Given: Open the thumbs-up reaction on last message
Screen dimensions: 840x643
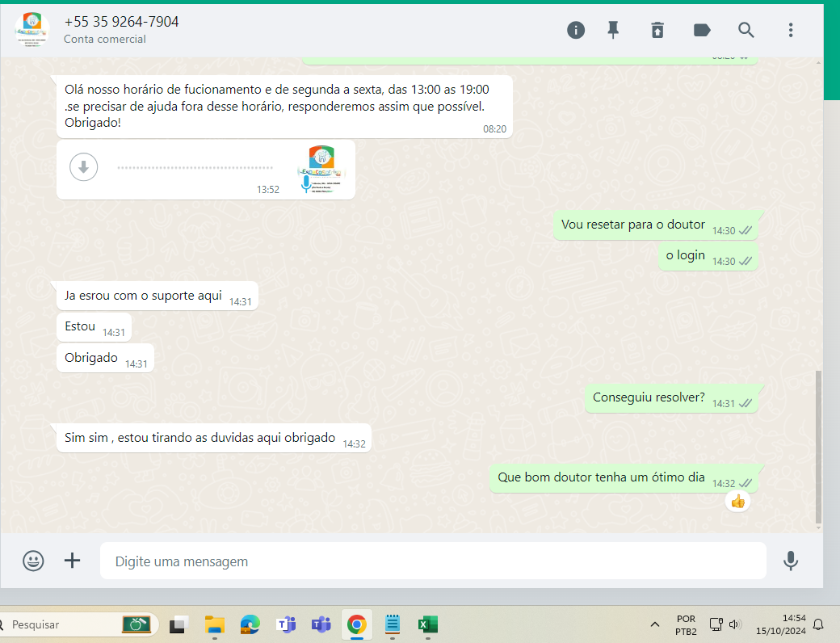Looking at the screenshot, I should (737, 502).
